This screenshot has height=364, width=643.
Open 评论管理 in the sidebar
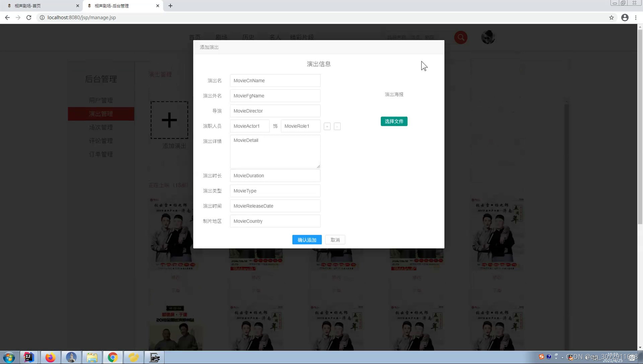point(101,141)
